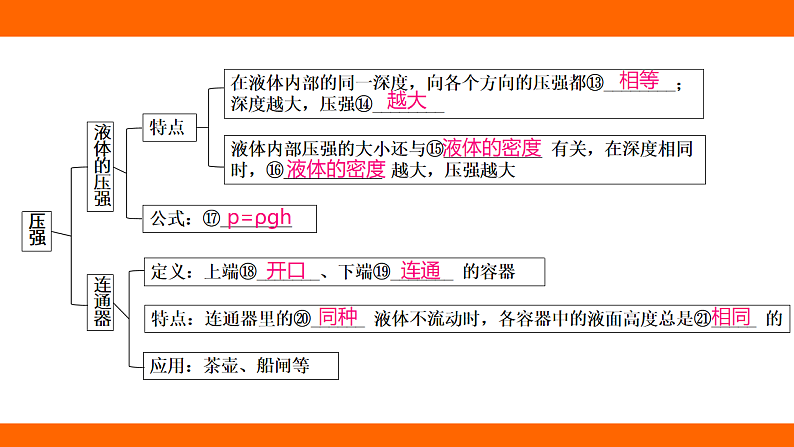Select the vertical 连通器 box
The image size is (794, 447).
(102, 300)
